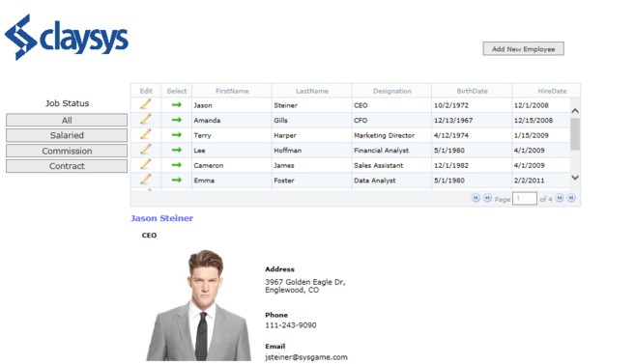The height and width of the screenshot is (364, 635).
Task: Go to the first page of the grid
Action: [x=476, y=198]
